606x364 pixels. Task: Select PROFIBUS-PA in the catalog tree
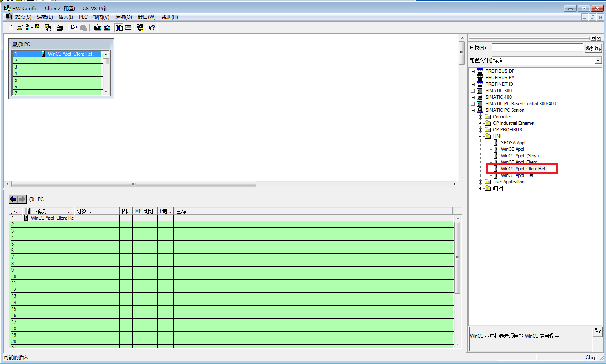tap(500, 78)
